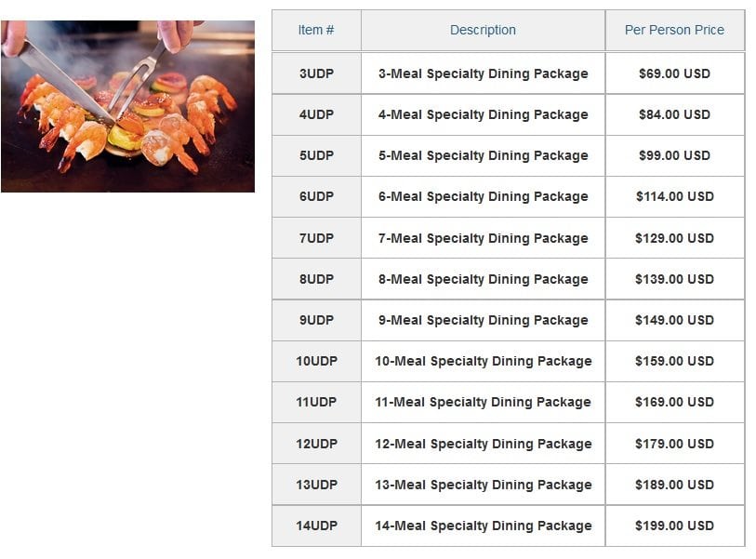Select the Item # column header
The width and height of the screenshot is (756, 559).
tap(316, 30)
